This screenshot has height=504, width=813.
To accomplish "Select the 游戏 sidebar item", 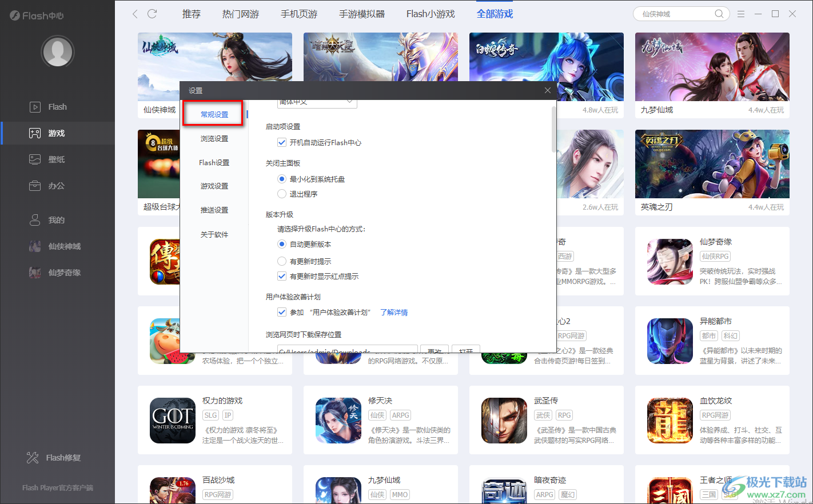I will tap(57, 133).
